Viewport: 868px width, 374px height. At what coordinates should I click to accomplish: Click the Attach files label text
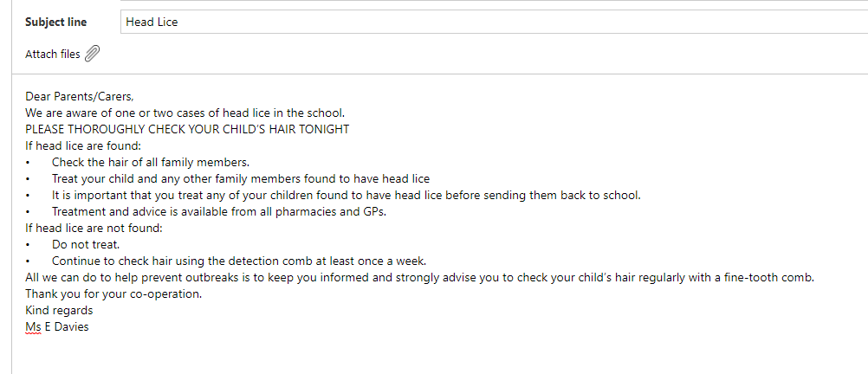click(x=53, y=55)
